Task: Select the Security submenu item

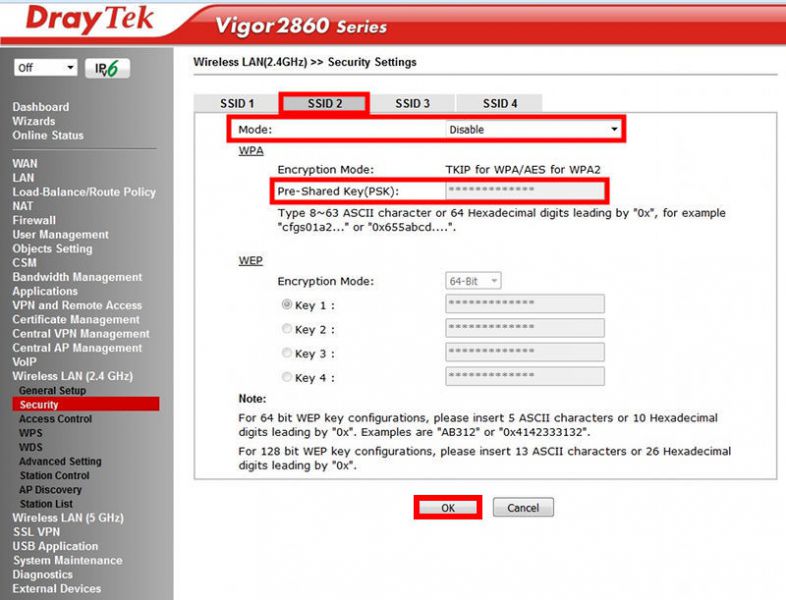Action: tap(86, 404)
